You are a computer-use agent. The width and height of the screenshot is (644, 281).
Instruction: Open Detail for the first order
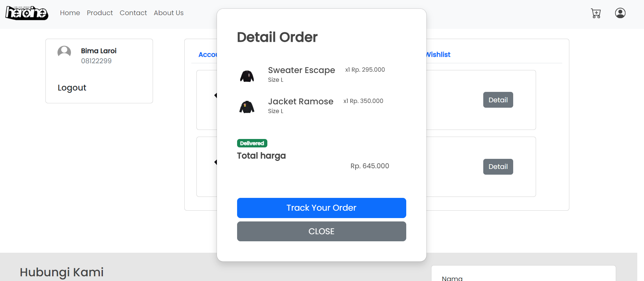point(498,100)
